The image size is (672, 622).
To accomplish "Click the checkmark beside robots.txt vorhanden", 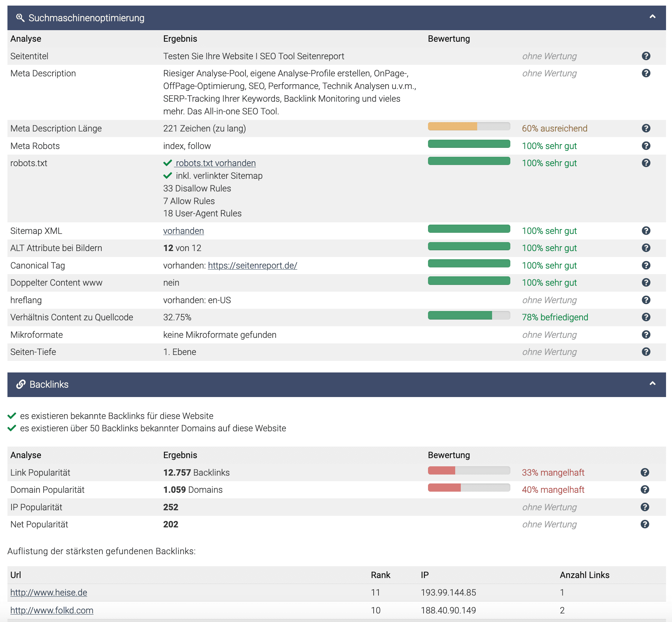I will coord(168,163).
